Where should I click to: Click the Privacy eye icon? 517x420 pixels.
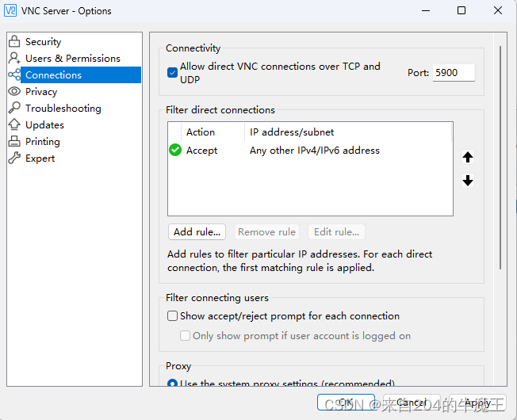click(x=14, y=91)
